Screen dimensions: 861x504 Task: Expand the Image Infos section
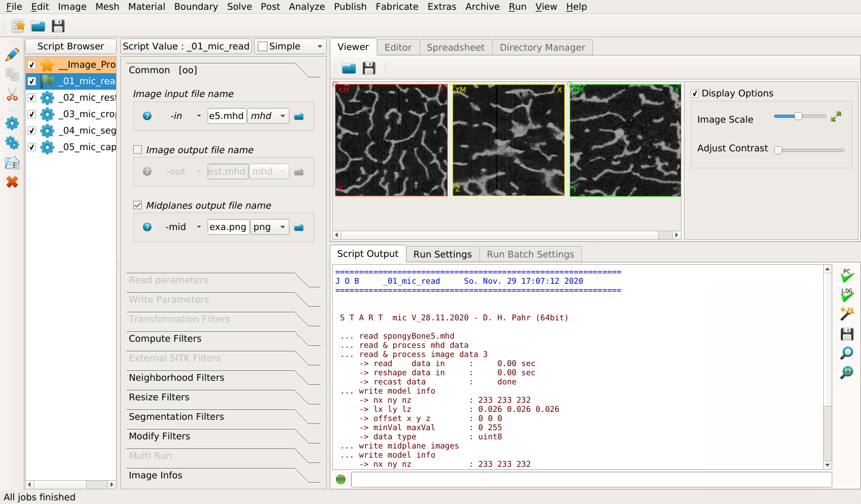click(x=223, y=475)
